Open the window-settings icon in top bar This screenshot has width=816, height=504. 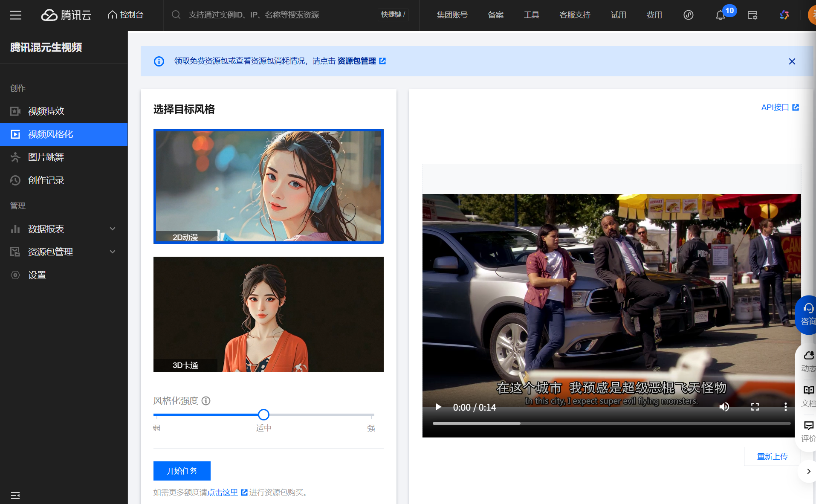(x=752, y=15)
